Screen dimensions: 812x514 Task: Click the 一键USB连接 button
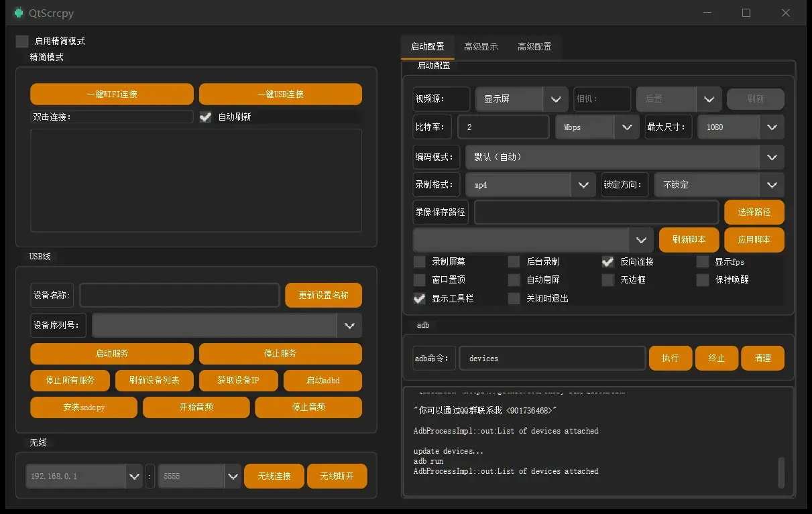click(280, 94)
